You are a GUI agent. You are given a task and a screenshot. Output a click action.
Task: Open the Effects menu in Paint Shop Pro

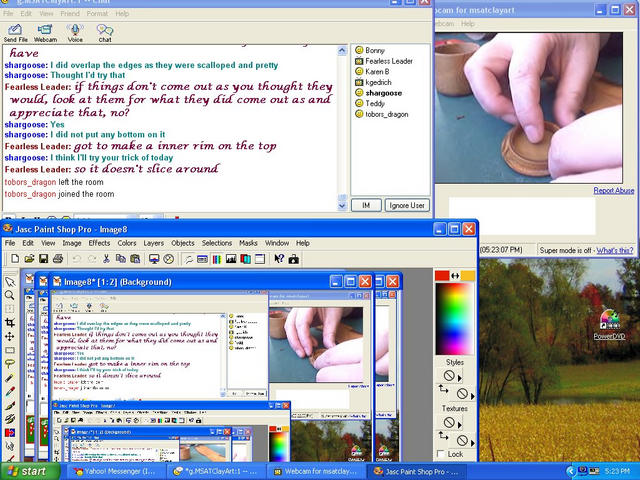(x=99, y=243)
